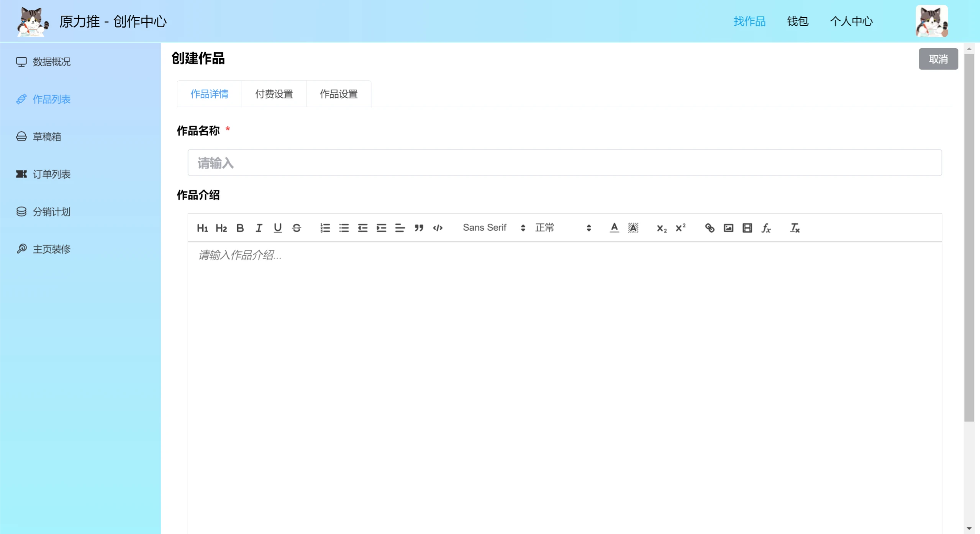Insert an image into the introduction

[728, 228]
